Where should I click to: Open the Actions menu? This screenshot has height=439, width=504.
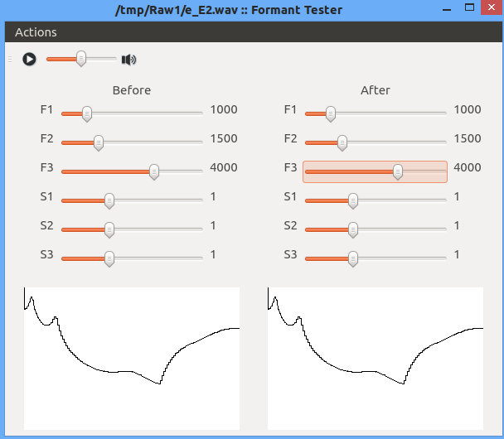pyautogui.click(x=36, y=32)
